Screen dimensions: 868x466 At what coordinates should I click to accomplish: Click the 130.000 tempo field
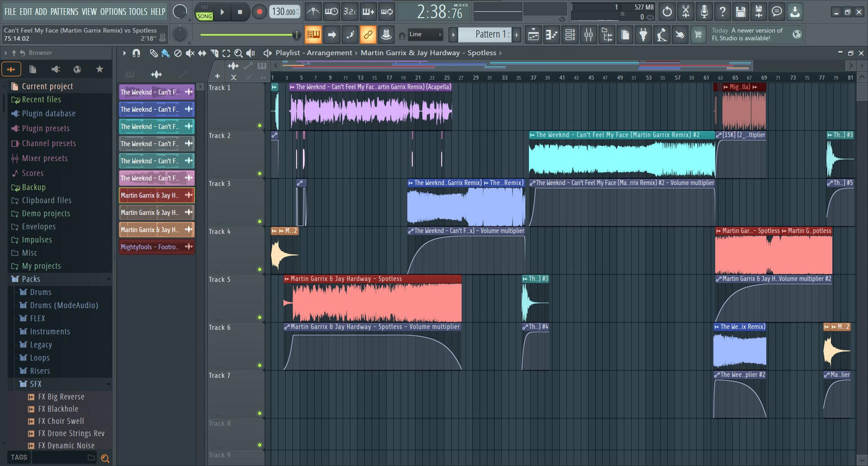click(x=284, y=12)
